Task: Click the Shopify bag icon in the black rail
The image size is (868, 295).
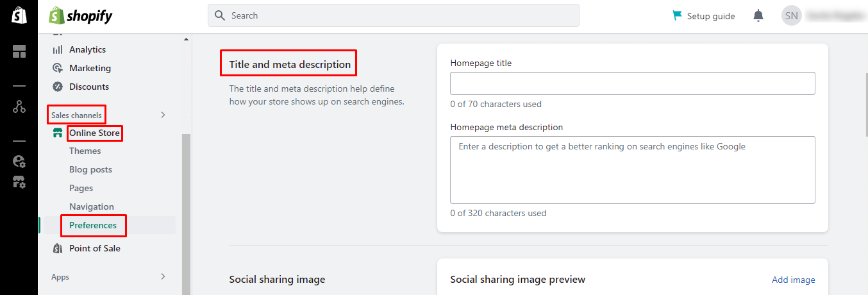Action: pos(19,16)
